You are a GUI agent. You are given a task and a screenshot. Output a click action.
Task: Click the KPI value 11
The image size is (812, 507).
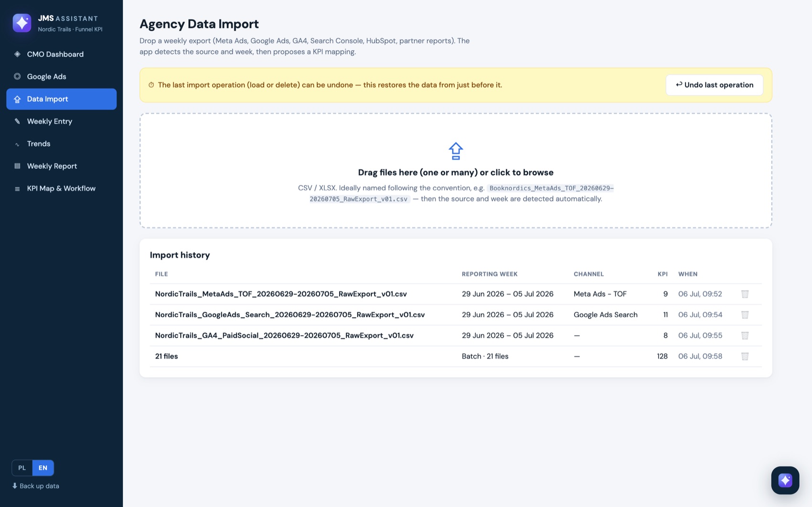tap(665, 315)
